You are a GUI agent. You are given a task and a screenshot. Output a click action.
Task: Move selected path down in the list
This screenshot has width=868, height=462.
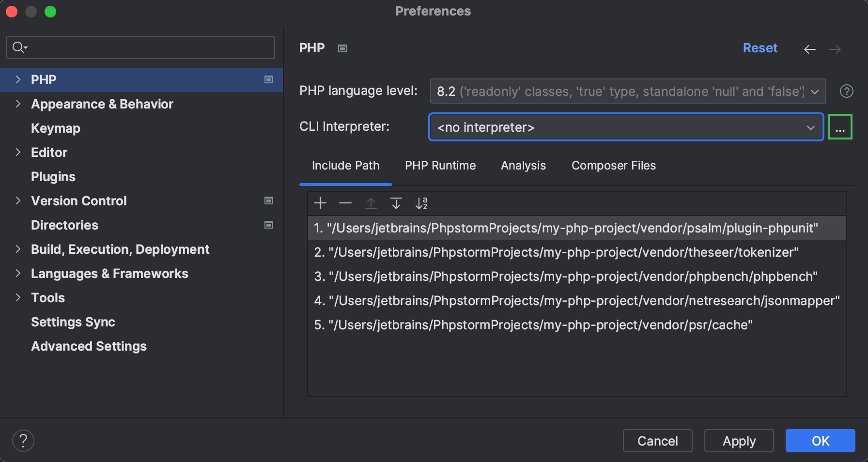[396, 203]
